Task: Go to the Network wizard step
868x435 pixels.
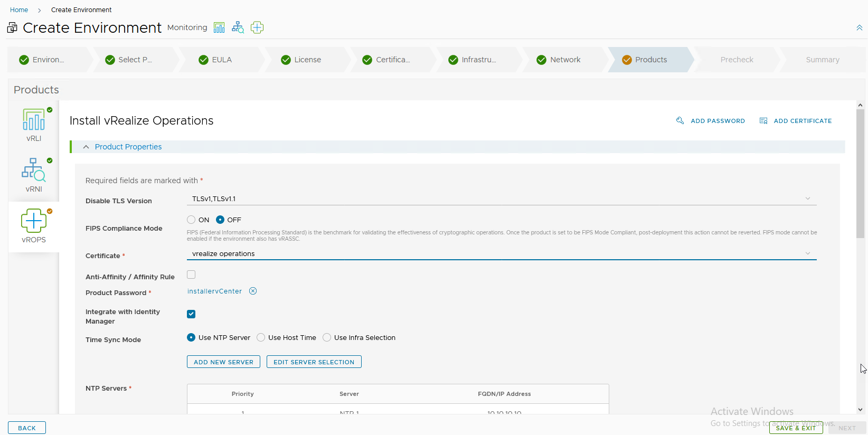Action: pos(564,60)
